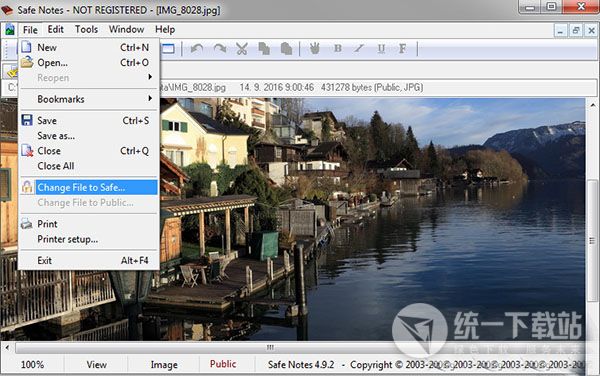Click the Close document icon in menu
The width and height of the screenshot is (600, 376).
point(27,150)
